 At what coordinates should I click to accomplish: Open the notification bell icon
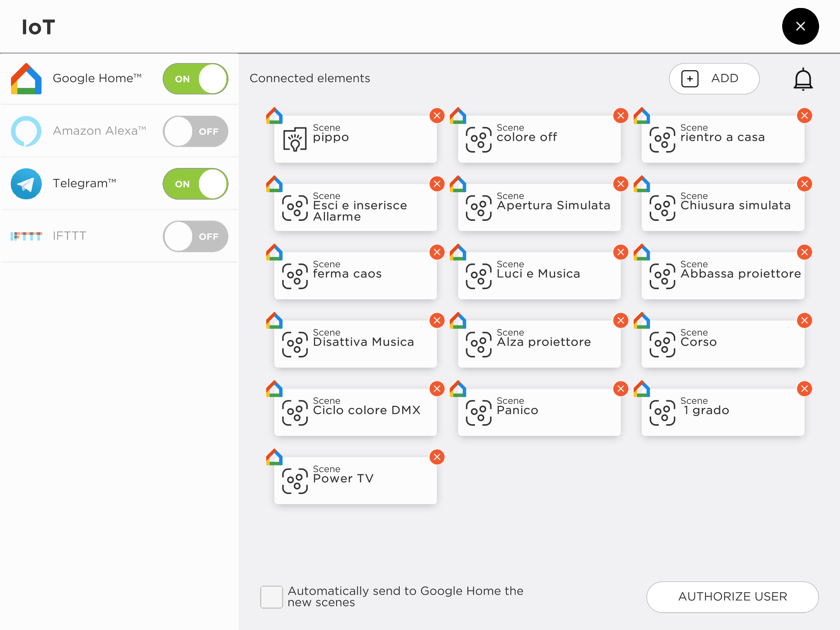coord(803,79)
